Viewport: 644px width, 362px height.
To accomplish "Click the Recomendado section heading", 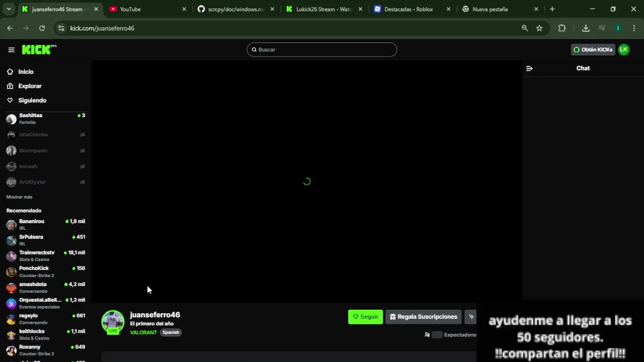I will (24, 211).
